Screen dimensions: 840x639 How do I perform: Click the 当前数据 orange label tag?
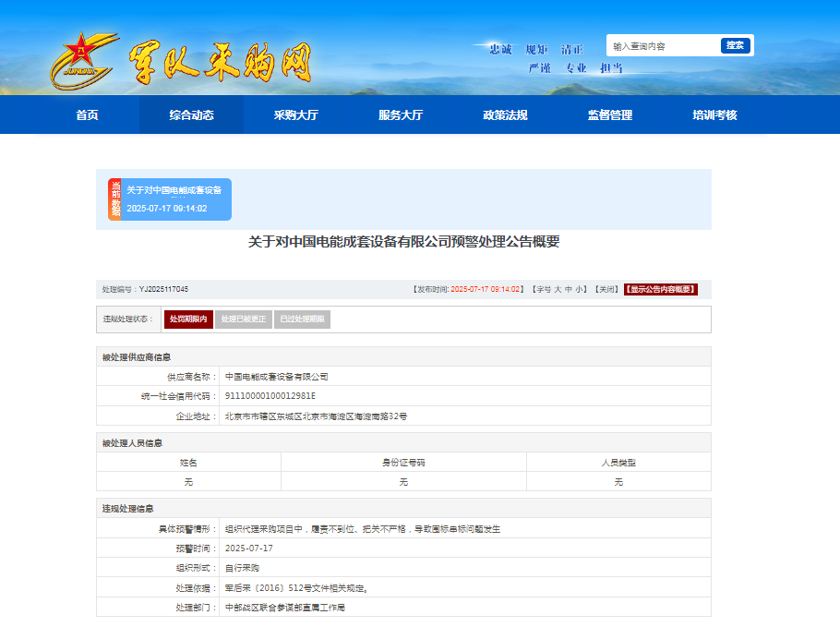[115, 199]
